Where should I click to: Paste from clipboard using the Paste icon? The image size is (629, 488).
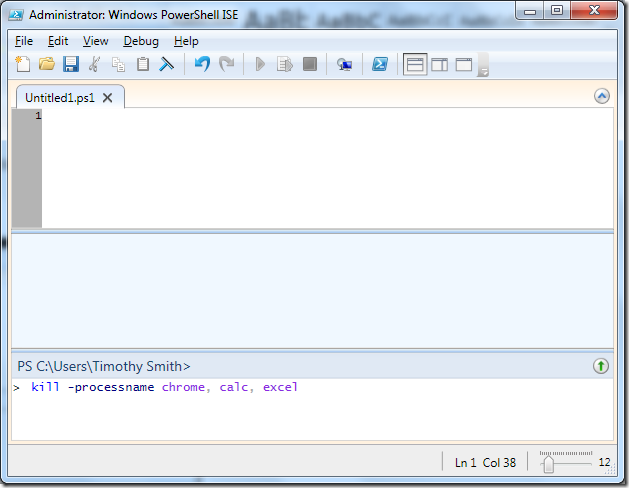[143, 64]
